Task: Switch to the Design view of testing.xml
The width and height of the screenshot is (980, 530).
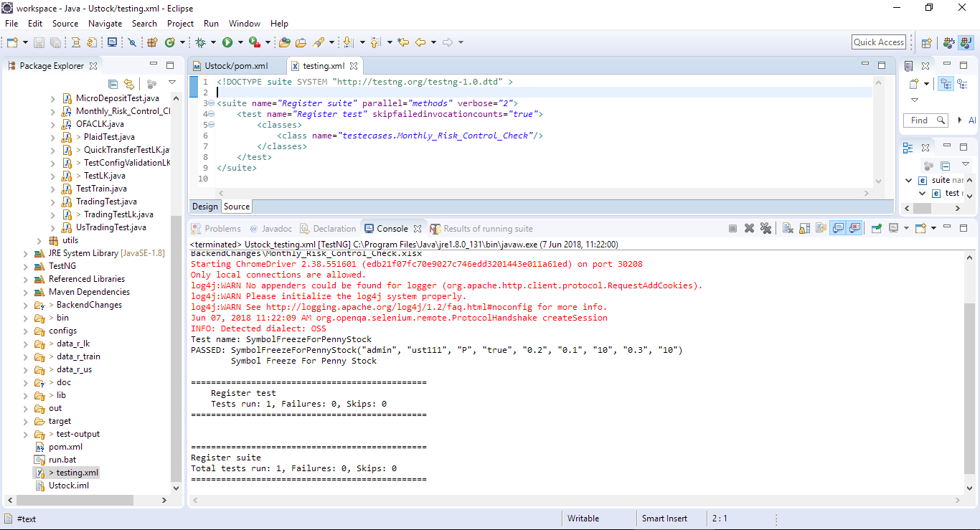Action: pyautogui.click(x=204, y=206)
